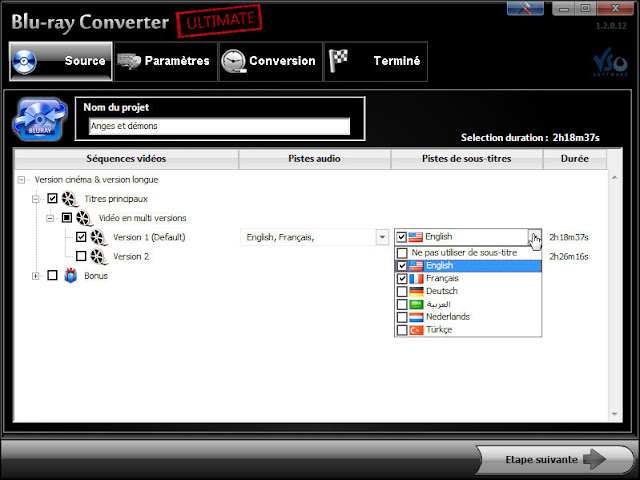The width and height of the screenshot is (640, 480).
Task: Click the Conversion clock icon
Action: coord(234,62)
